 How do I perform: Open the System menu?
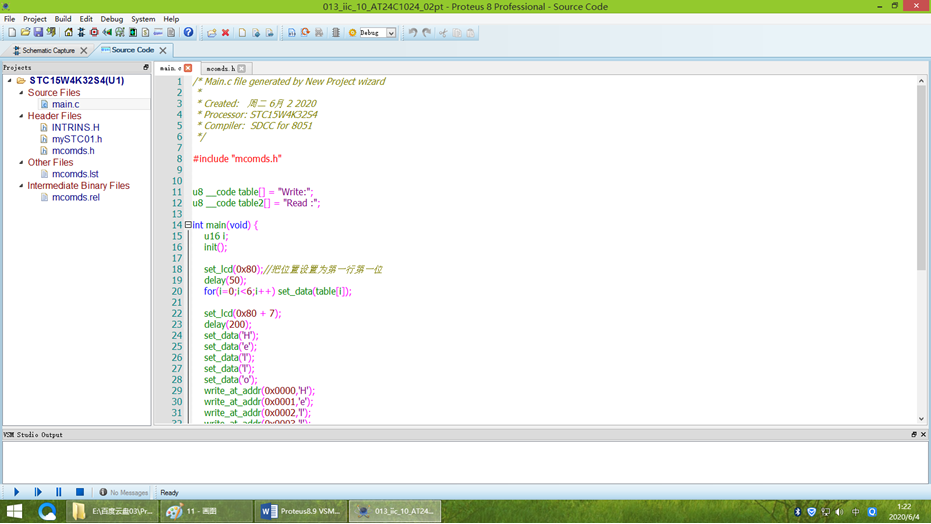click(143, 19)
